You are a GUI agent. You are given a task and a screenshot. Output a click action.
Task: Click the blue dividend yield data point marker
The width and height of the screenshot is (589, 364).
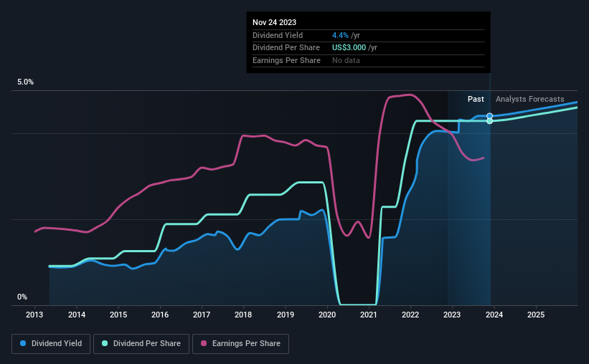(x=489, y=116)
